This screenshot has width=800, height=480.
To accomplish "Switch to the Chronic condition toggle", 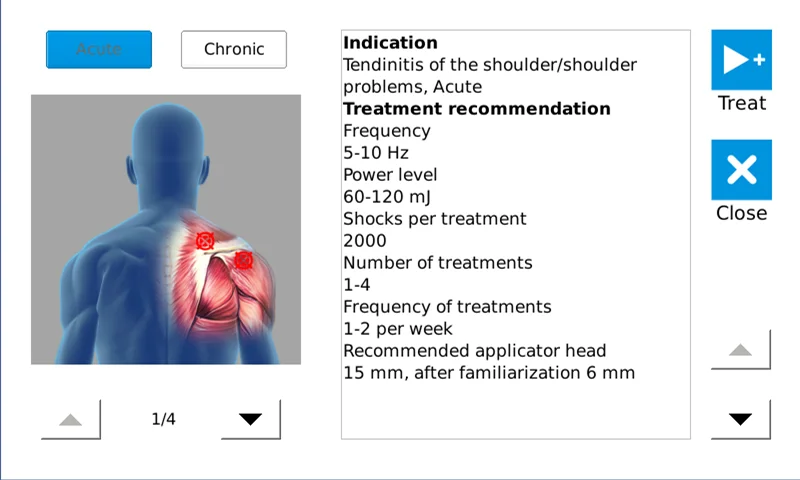I will point(234,49).
